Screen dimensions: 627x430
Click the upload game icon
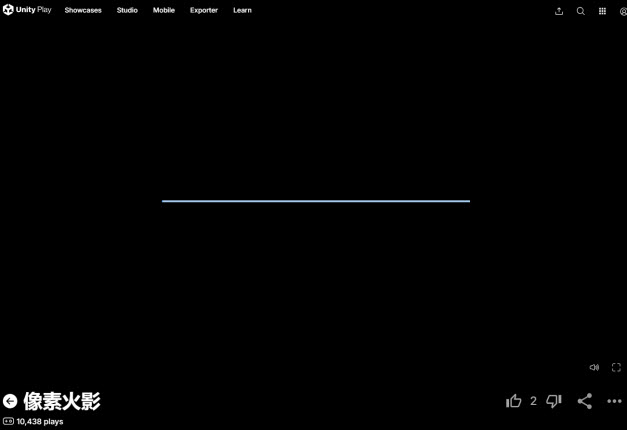tap(559, 11)
